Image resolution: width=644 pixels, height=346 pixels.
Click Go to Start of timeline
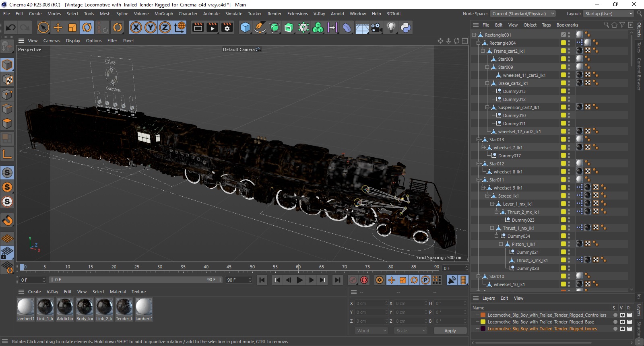click(262, 280)
